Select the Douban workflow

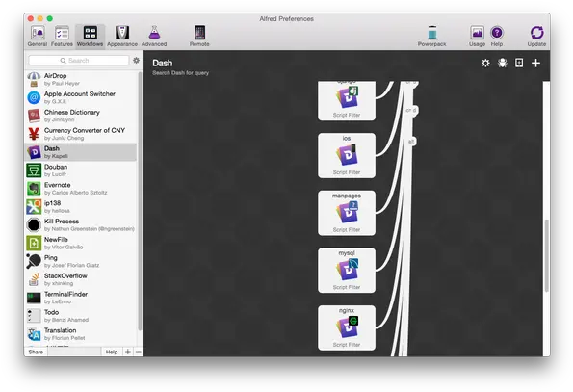(80, 170)
